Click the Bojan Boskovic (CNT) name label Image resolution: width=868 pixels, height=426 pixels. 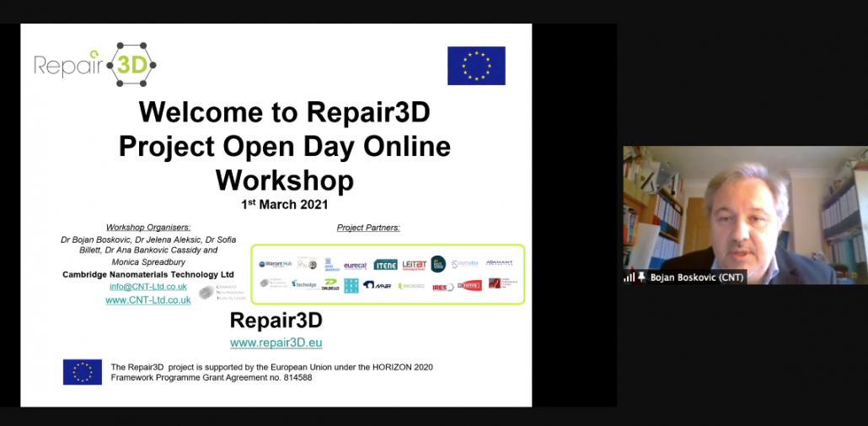pyautogui.click(x=696, y=277)
